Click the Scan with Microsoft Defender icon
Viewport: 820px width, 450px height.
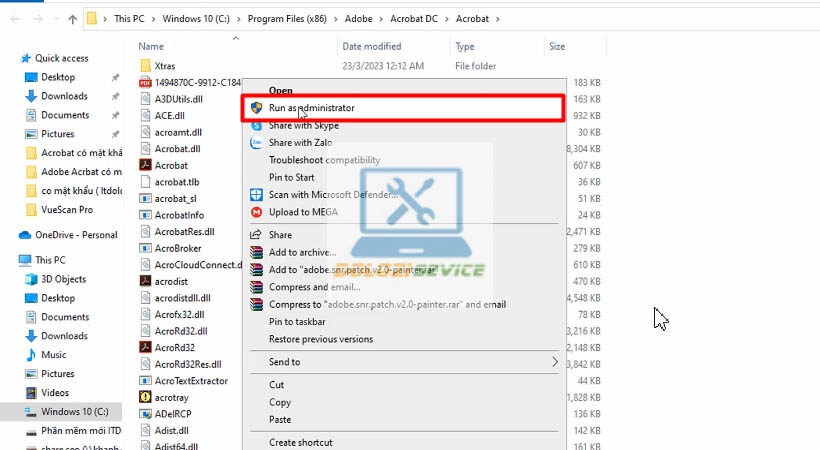[x=256, y=195]
